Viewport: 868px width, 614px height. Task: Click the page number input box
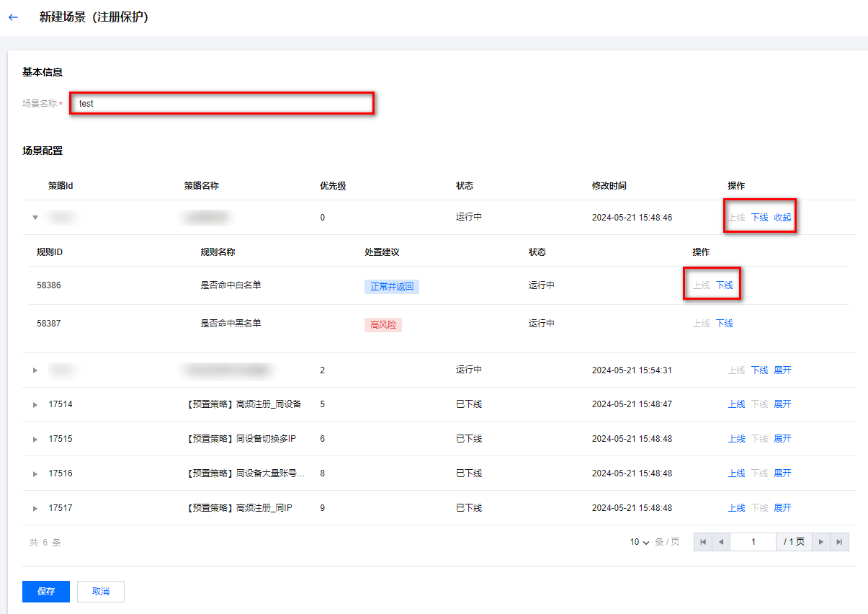(753, 542)
